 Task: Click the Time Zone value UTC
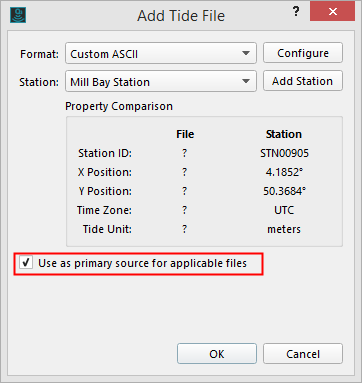point(284,210)
